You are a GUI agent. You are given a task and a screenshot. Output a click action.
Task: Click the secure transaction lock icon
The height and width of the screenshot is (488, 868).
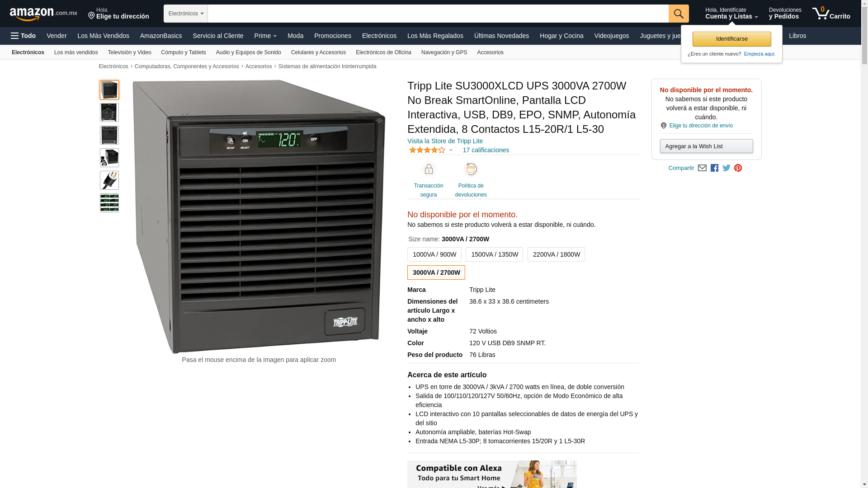429,169
